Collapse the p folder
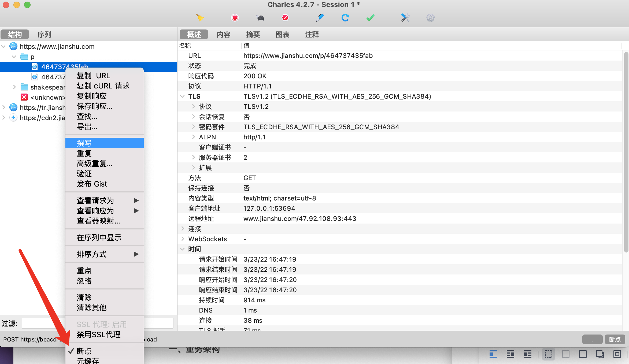The height and width of the screenshot is (364, 629). tap(14, 57)
